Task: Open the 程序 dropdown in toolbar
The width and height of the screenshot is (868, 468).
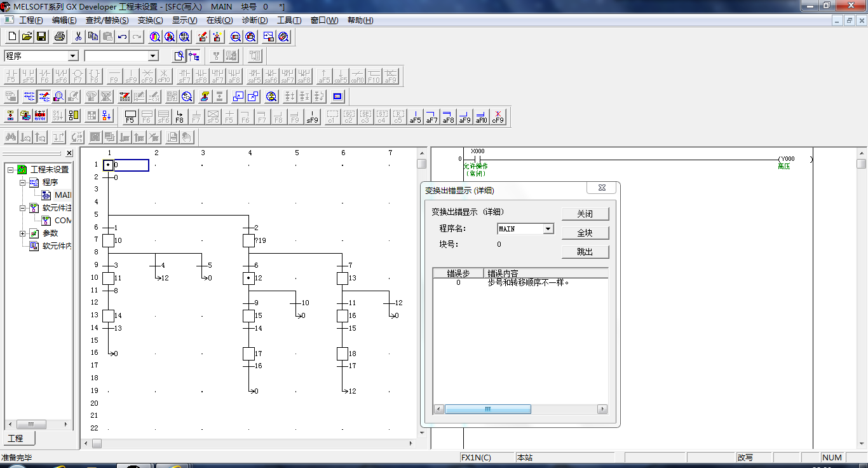Action: [72, 56]
